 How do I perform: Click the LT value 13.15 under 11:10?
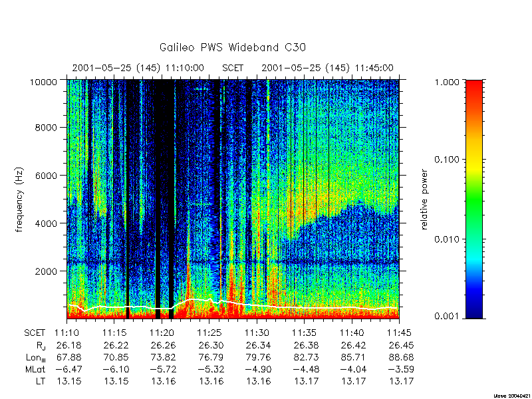[x=69, y=381]
